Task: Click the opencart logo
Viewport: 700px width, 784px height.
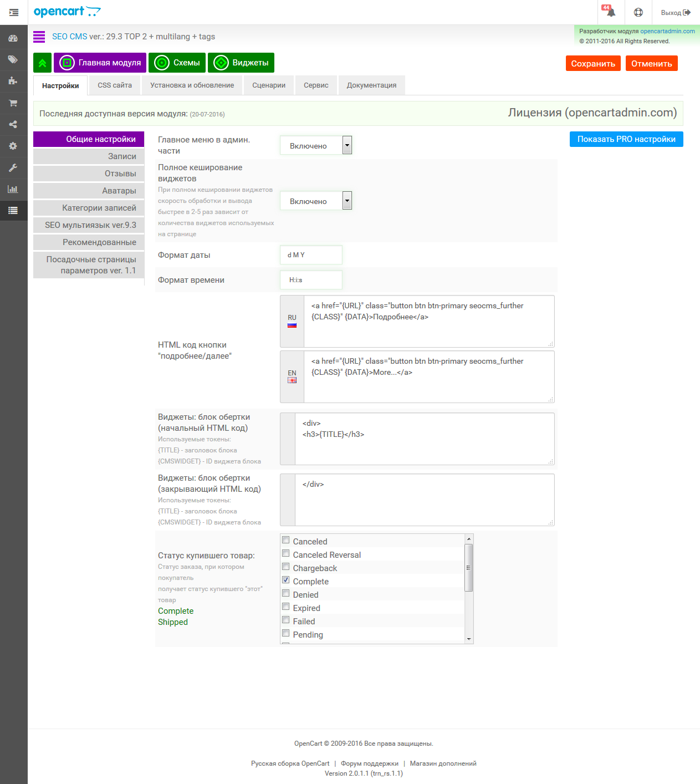Action: point(67,12)
